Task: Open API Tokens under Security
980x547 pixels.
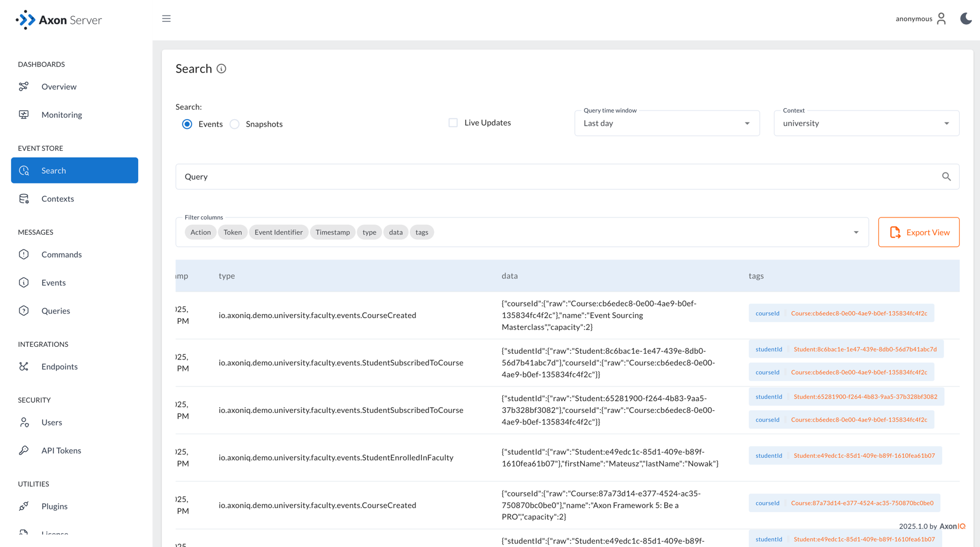Action: tap(61, 450)
